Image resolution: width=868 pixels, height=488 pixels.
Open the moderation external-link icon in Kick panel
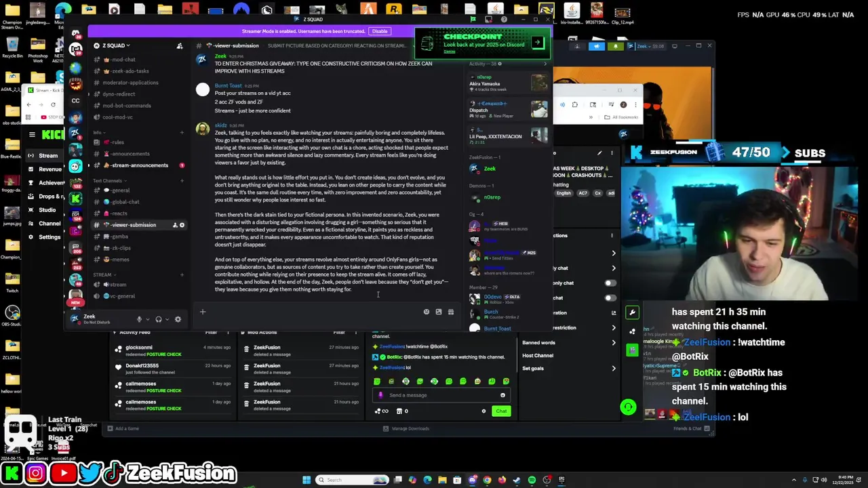click(x=614, y=312)
